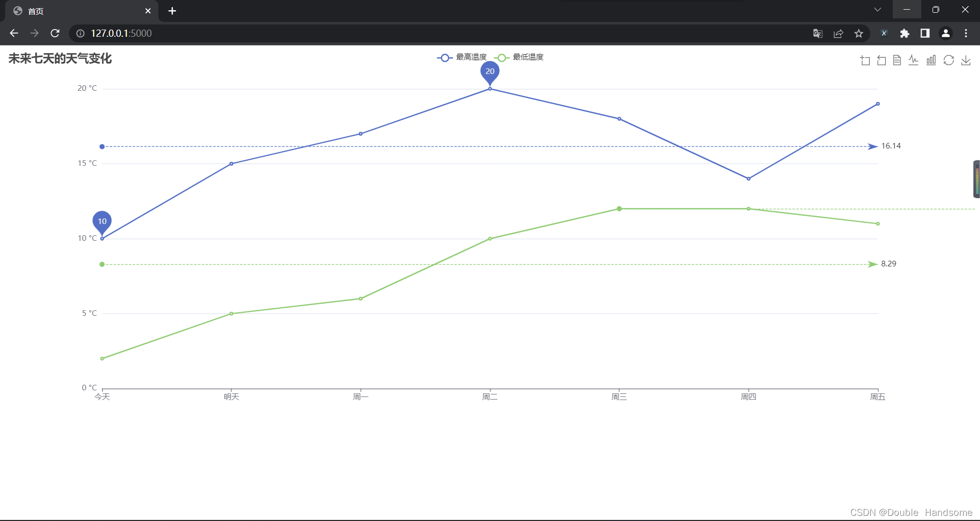Reload the current page
This screenshot has width=980, height=521.
coord(55,33)
